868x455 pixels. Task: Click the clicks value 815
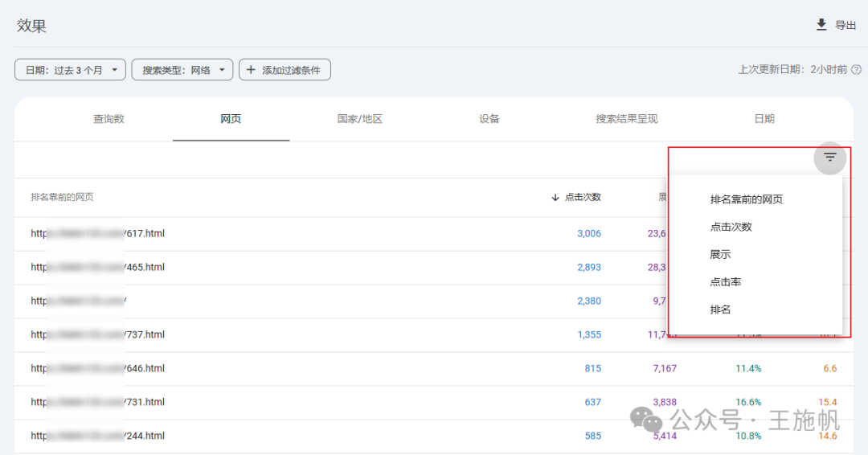(x=593, y=369)
